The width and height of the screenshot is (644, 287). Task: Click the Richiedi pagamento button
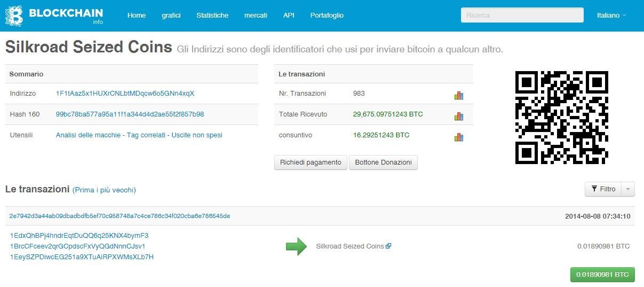pyautogui.click(x=311, y=162)
